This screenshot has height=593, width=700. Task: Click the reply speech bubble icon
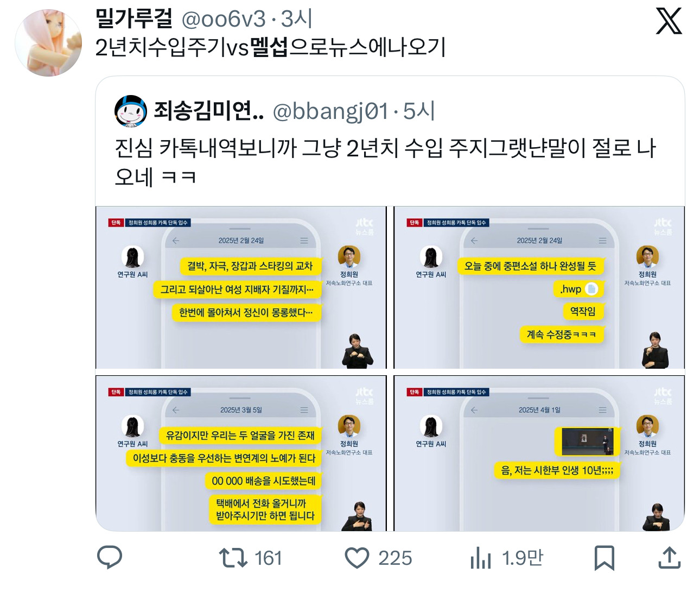pyautogui.click(x=109, y=558)
